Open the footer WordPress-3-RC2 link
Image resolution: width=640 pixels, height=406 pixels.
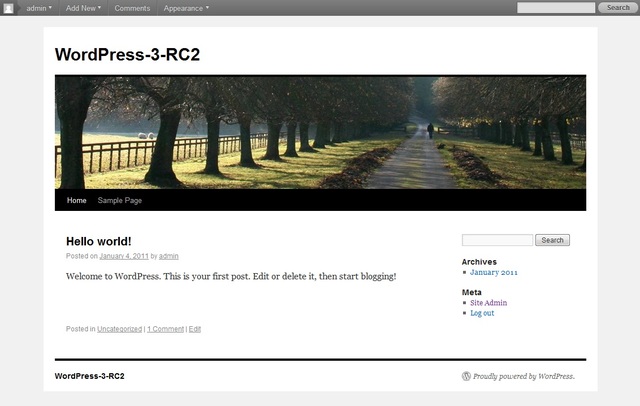click(x=89, y=376)
